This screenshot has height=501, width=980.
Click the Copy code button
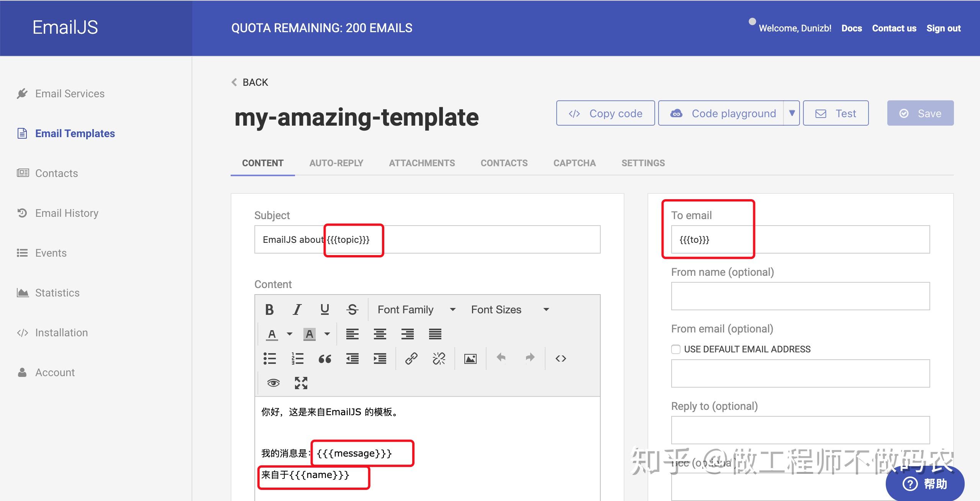tap(605, 113)
